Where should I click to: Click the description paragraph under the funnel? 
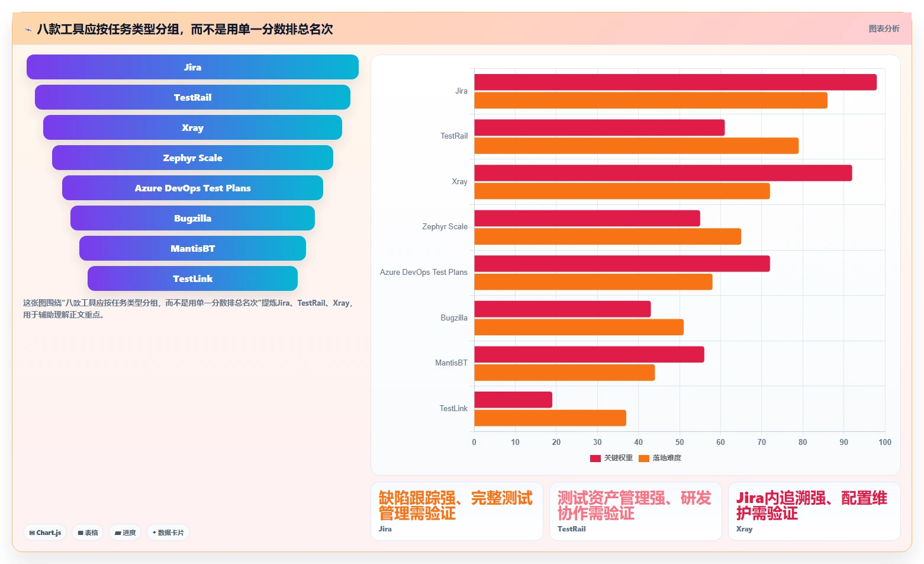189,309
